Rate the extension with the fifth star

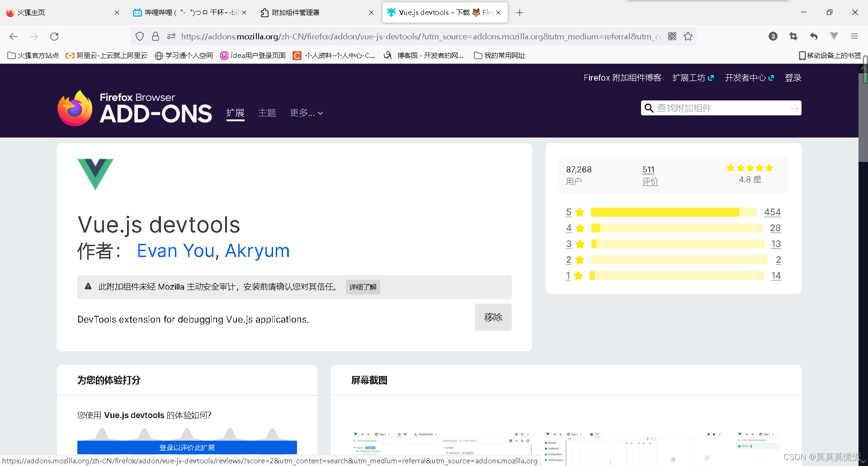click(x=272, y=434)
